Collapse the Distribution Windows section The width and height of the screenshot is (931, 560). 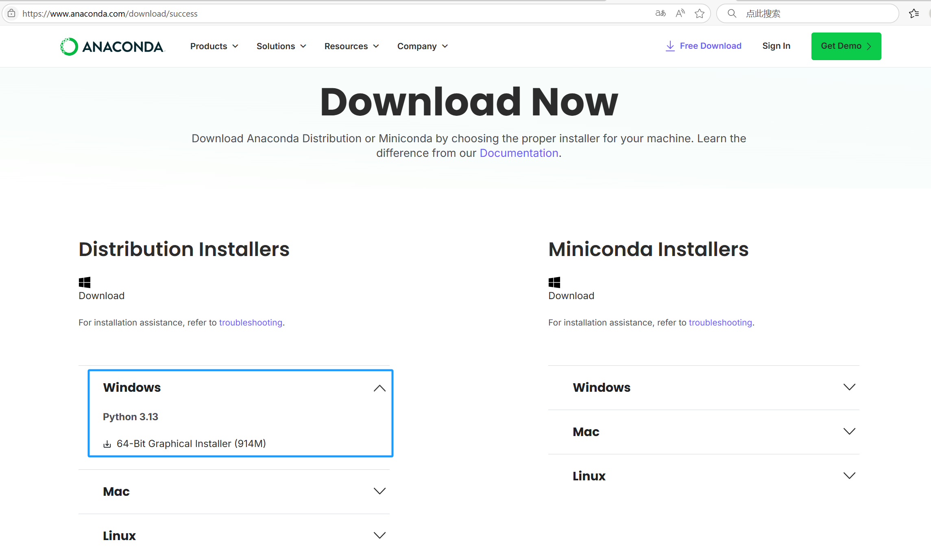pyautogui.click(x=379, y=388)
